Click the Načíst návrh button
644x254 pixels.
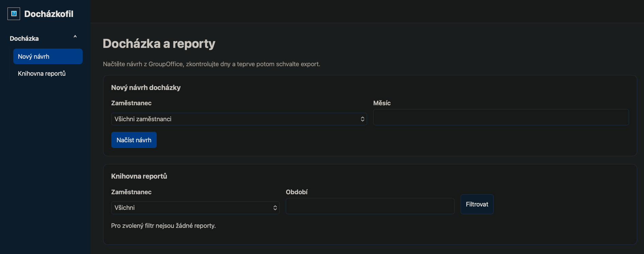(134, 140)
